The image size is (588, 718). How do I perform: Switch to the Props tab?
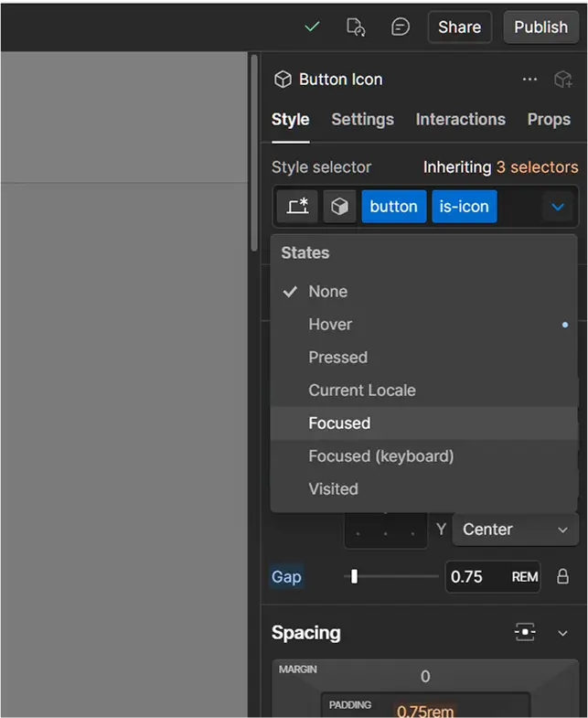coord(549,120)
